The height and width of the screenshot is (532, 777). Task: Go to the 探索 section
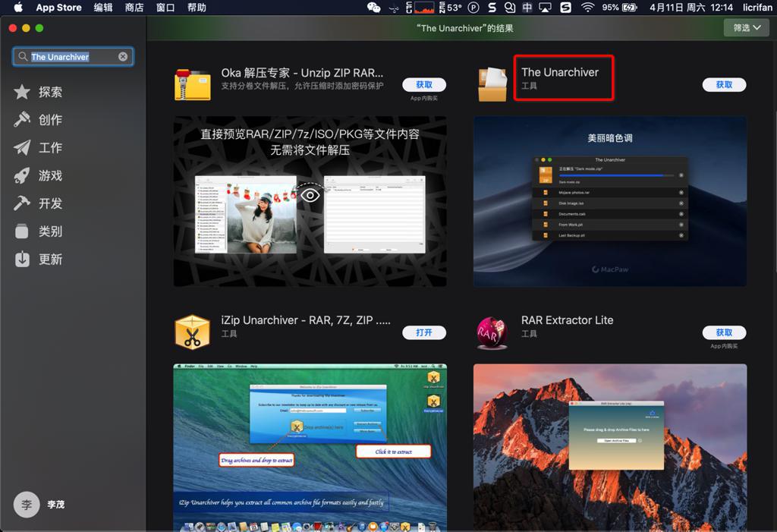(x=51, y=92)
